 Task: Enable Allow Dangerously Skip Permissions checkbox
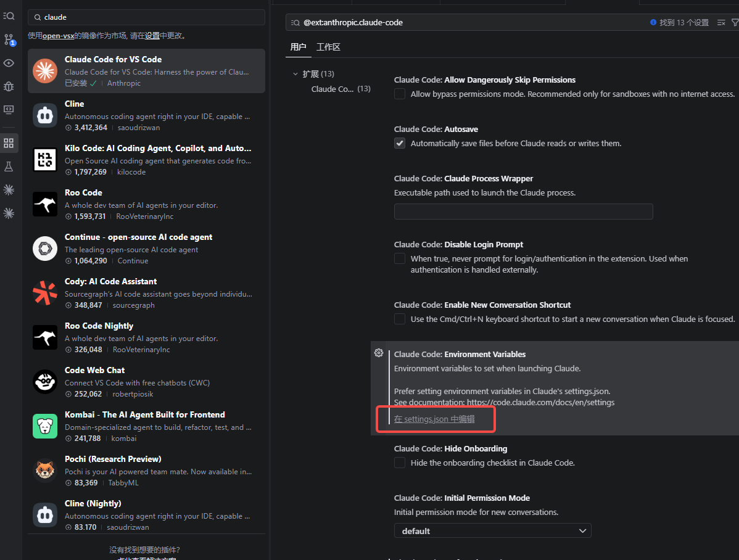click(400, 94)
